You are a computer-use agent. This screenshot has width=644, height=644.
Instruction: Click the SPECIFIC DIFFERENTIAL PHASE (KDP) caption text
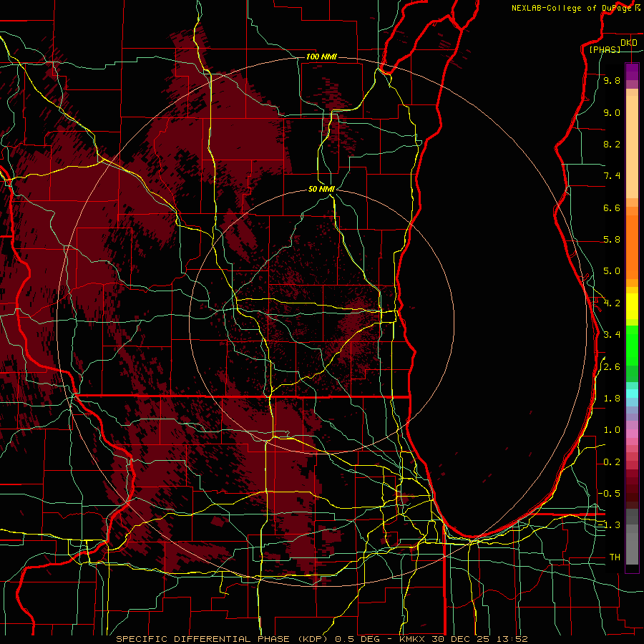[223, 639]
